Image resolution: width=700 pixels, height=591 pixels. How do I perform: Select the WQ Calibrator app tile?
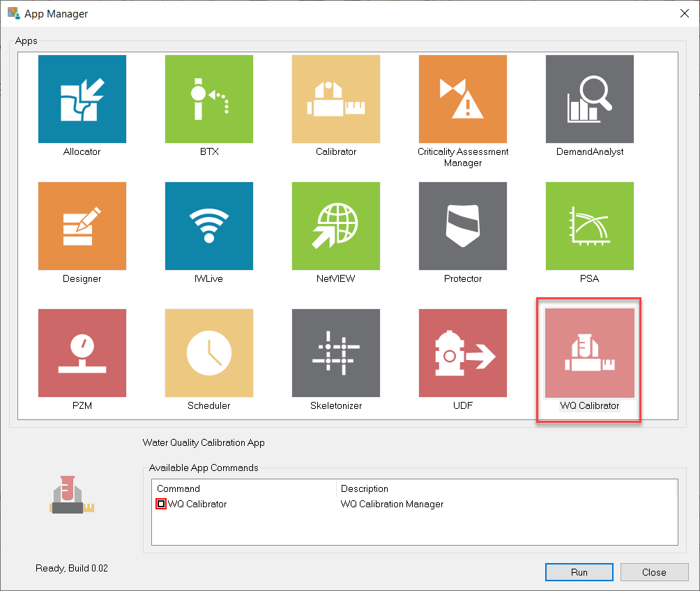coord(589,353)
